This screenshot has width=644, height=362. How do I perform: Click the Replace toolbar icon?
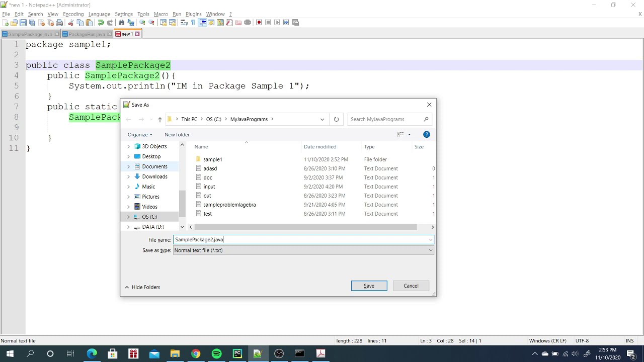[x=131, y=23]
